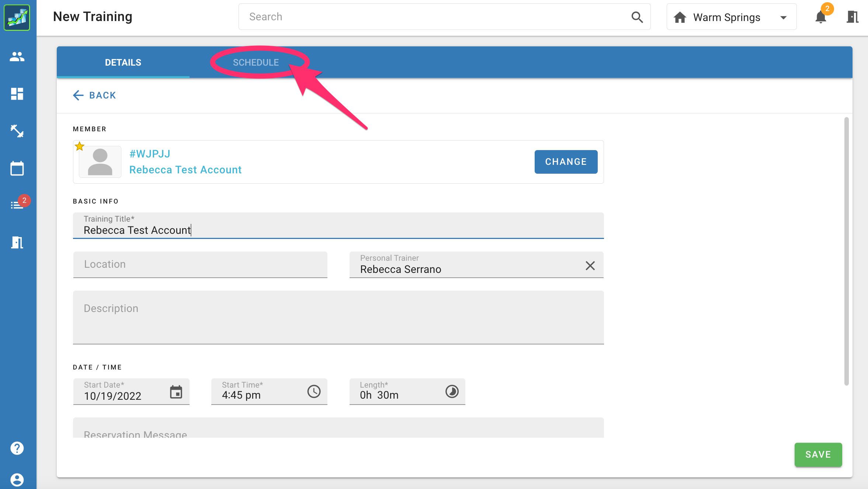868x489 pixels.
Task: Clear the Personal Trainer field
Action: tap(590, 266)
